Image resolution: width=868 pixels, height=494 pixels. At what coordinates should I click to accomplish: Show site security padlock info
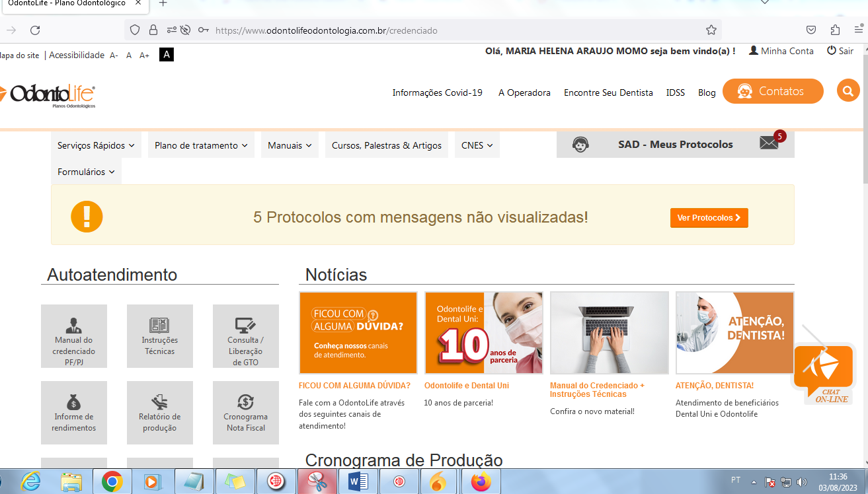(x=153, y=30)
